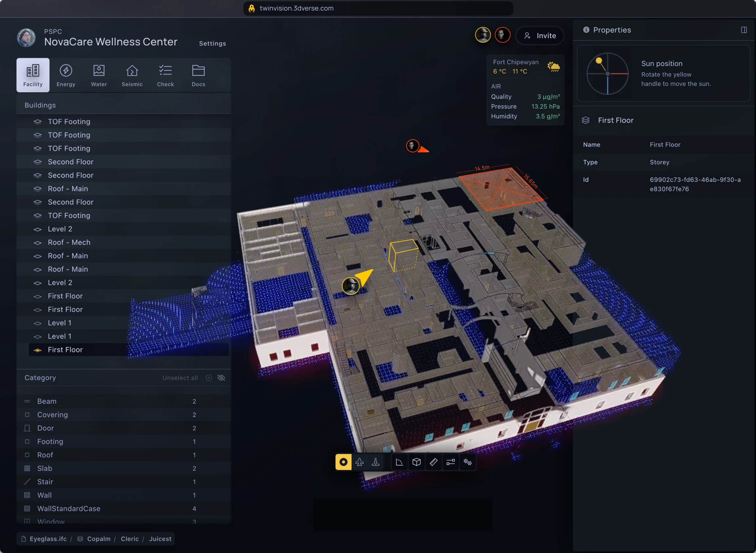Activate the section box cube tool
Screen dimensions: 756x553
416,462
